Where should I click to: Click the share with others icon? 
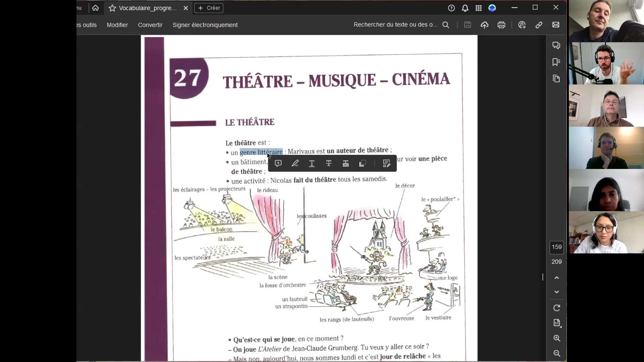pyautogui.click(x=522, y=25)
